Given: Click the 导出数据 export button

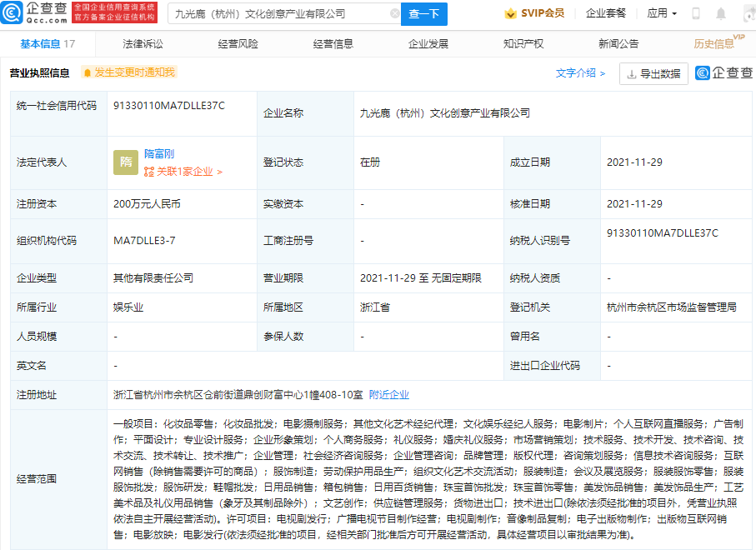Looking at the screenshot, I should click(653, 73).
